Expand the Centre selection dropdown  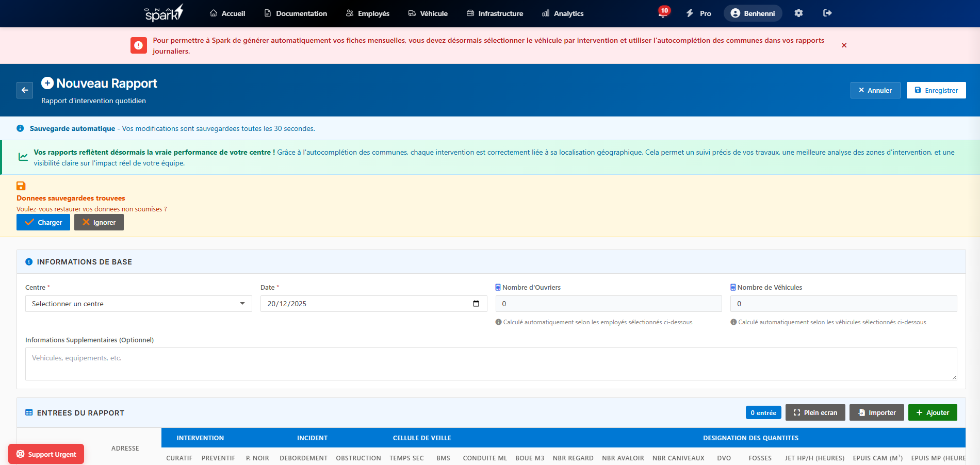[x=138, y=304]
